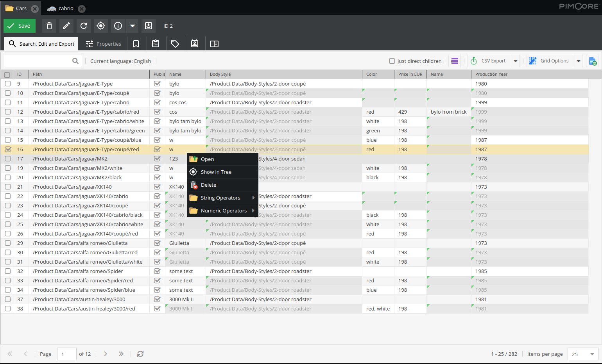This screenshot has height=364, width=602.
Task: Click the Color column header
Action: (x=378, y=74)
